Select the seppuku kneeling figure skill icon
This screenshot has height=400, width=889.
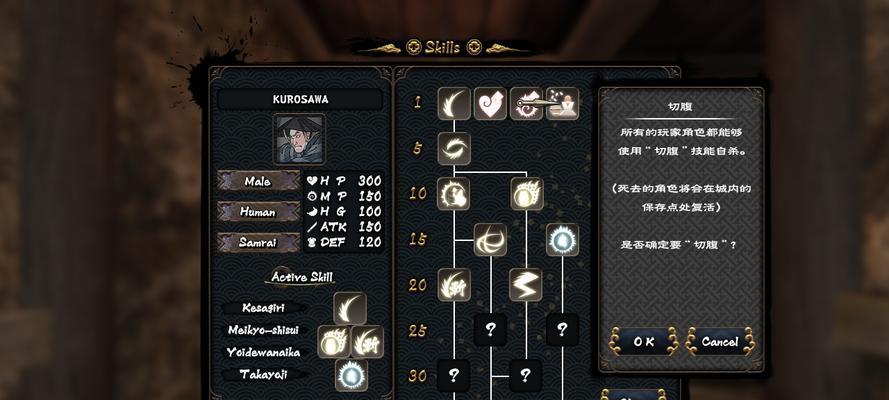point(562,103)
